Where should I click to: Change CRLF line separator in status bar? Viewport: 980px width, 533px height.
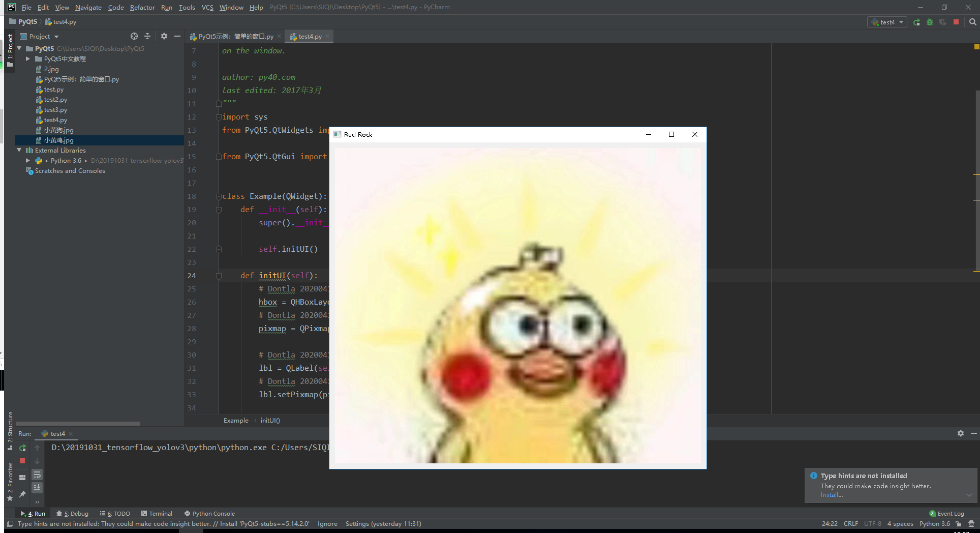point(851,524)
